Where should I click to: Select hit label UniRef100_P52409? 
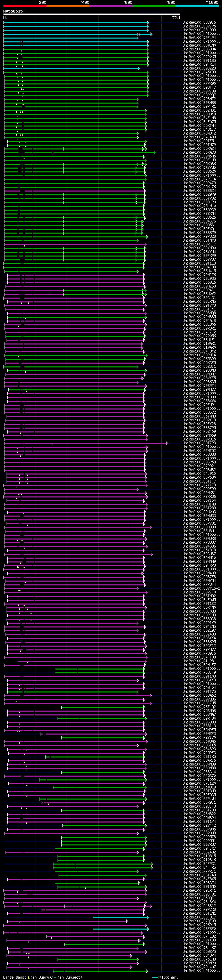[199, 431]
